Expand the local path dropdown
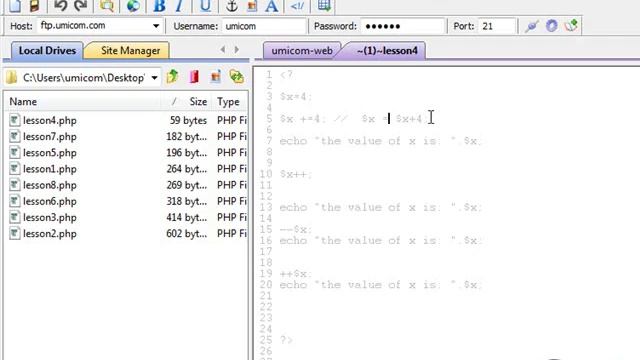This screenshot has height=360, width=640. tap(154, 78)
